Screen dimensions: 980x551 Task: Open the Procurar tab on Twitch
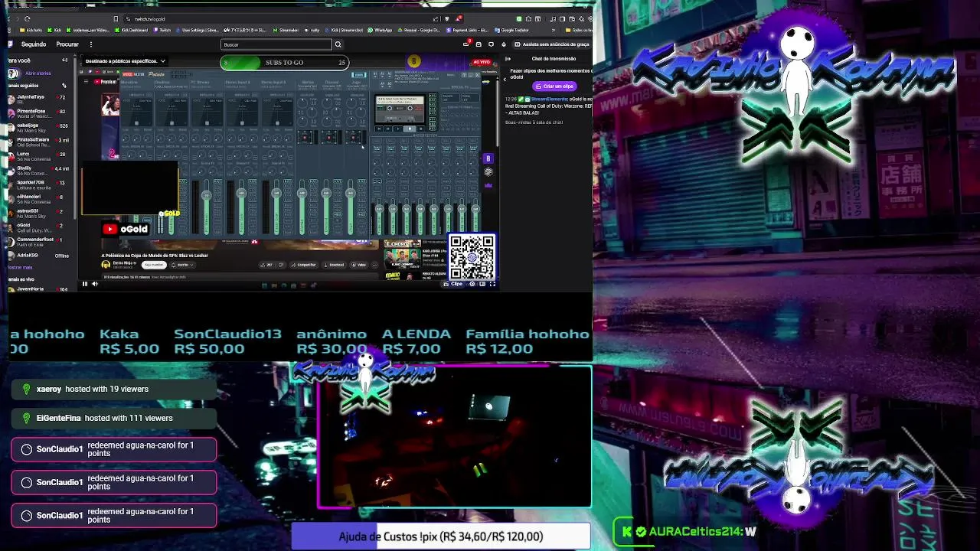(x=67, y=44)
